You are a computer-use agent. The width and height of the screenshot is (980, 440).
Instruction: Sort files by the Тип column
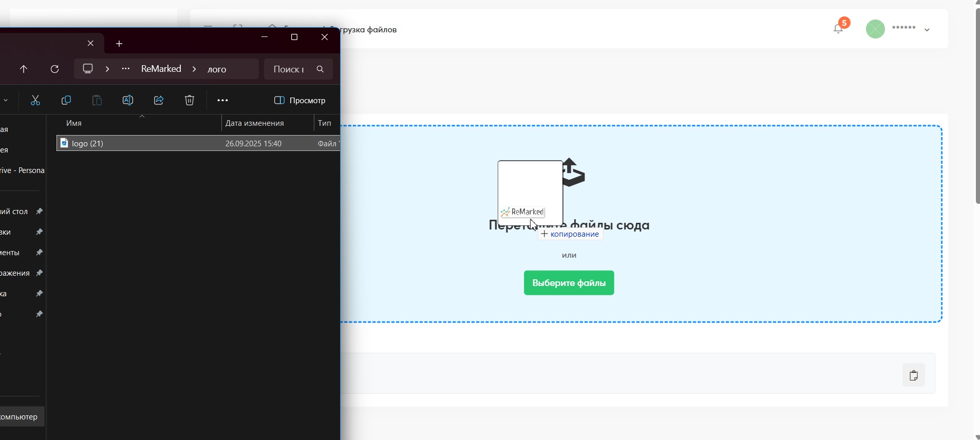(x=325, y=123)
